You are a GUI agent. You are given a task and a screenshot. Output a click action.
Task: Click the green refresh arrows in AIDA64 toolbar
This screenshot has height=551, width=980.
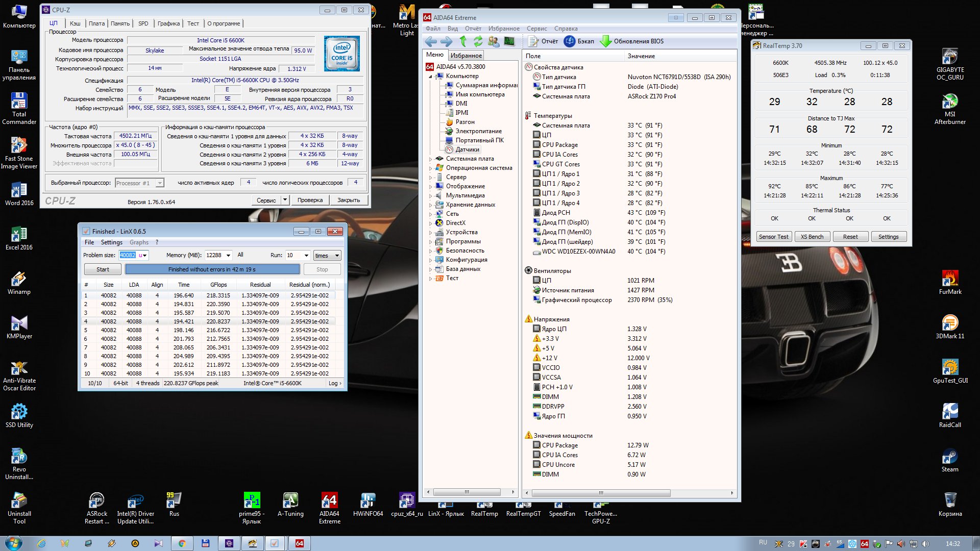click(x=478, y=41)
